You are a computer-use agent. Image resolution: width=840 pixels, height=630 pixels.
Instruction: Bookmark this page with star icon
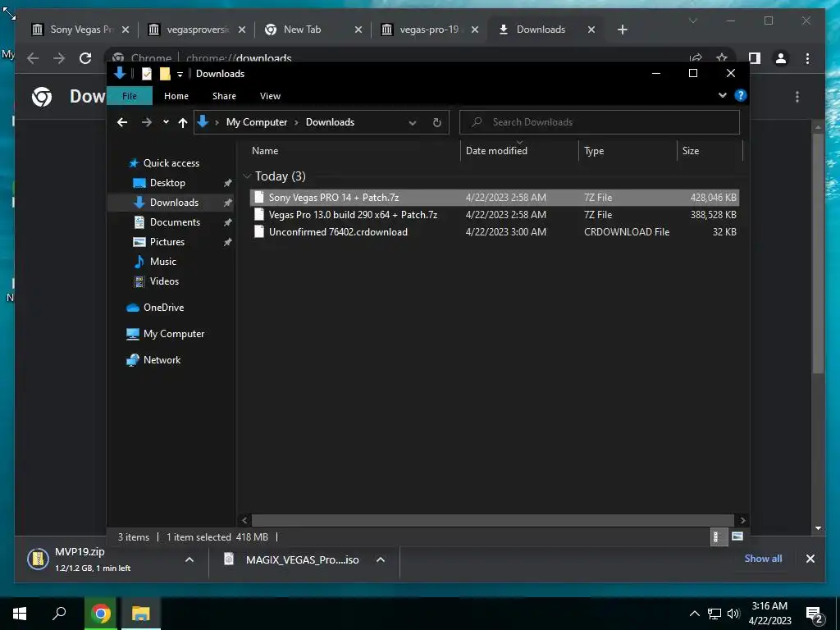pos(722,58)
